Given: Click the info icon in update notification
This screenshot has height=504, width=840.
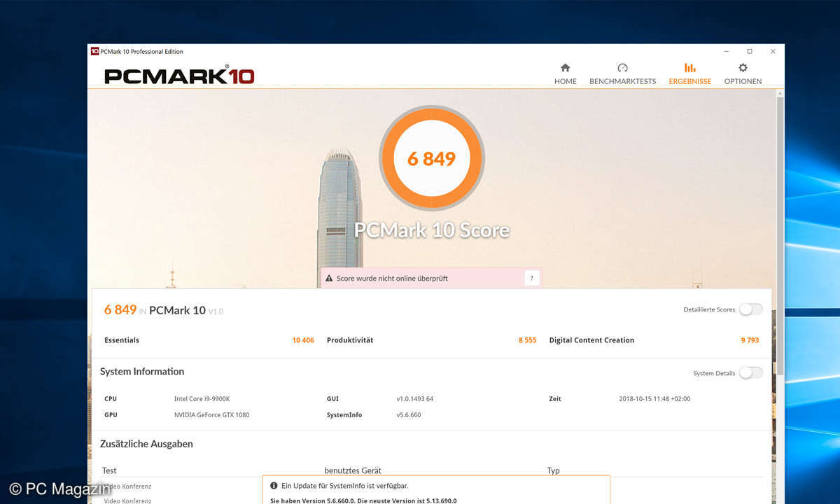Looking at the screenshot, I should click(274, 485).
